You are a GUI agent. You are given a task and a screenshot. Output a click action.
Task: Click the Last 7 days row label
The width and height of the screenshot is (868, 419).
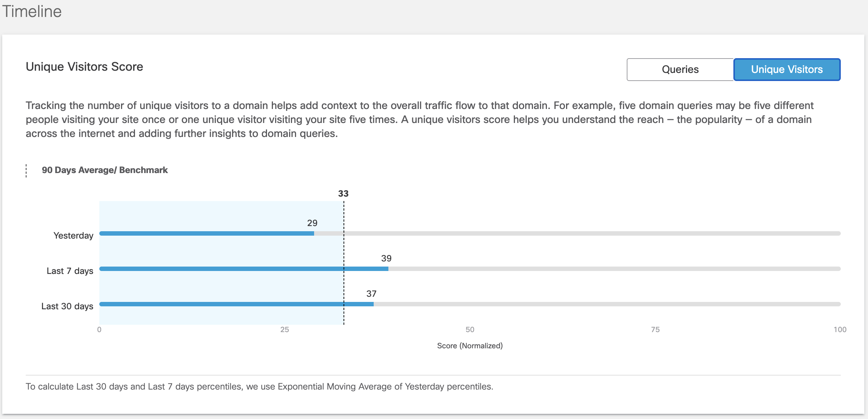click(x=70, y=271)
